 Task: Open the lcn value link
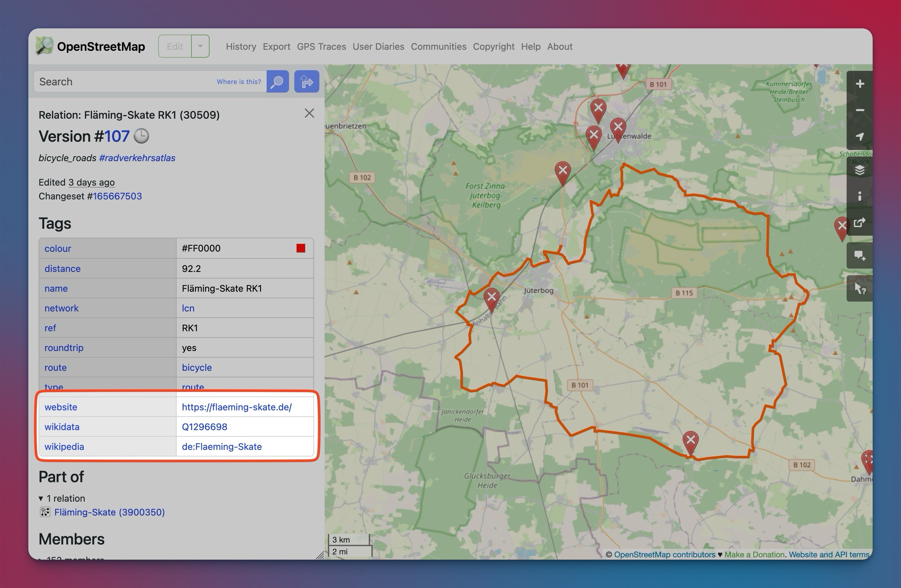[188, 308]
